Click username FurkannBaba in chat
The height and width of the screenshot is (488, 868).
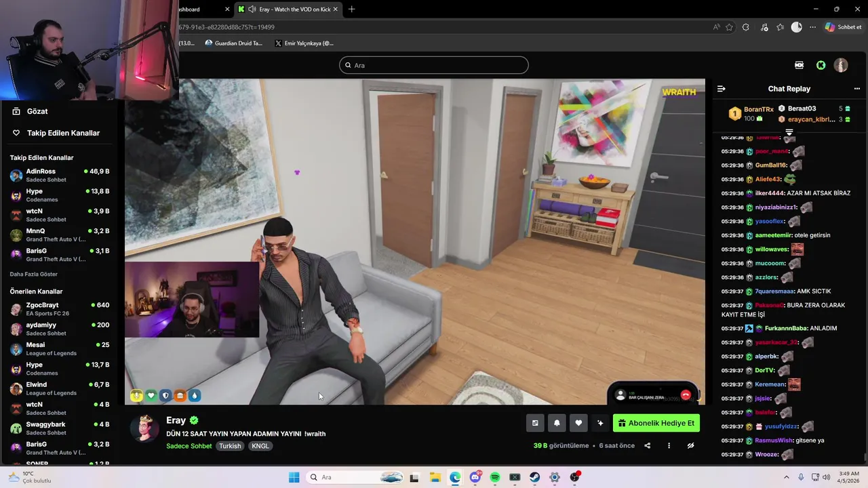[786, 328]
